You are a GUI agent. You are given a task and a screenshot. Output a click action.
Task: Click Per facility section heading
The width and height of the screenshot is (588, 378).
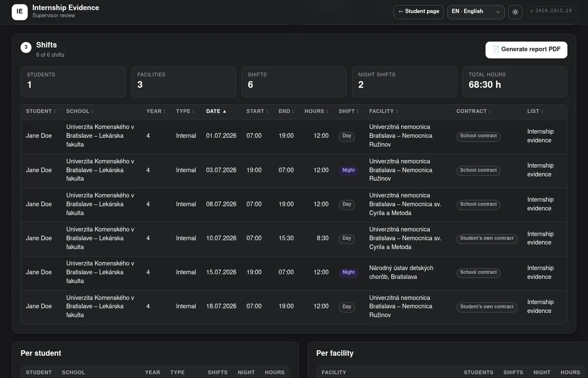pos(335,353)
